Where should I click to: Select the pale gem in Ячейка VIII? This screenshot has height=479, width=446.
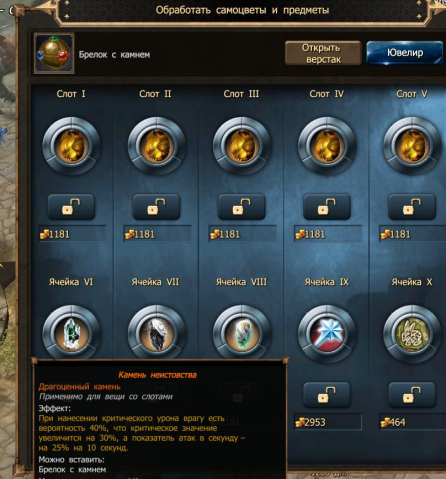241,334
